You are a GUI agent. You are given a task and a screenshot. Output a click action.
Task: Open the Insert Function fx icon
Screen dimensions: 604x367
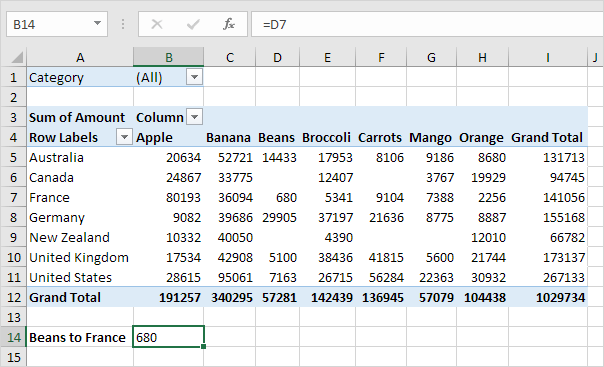click(229, 24)
